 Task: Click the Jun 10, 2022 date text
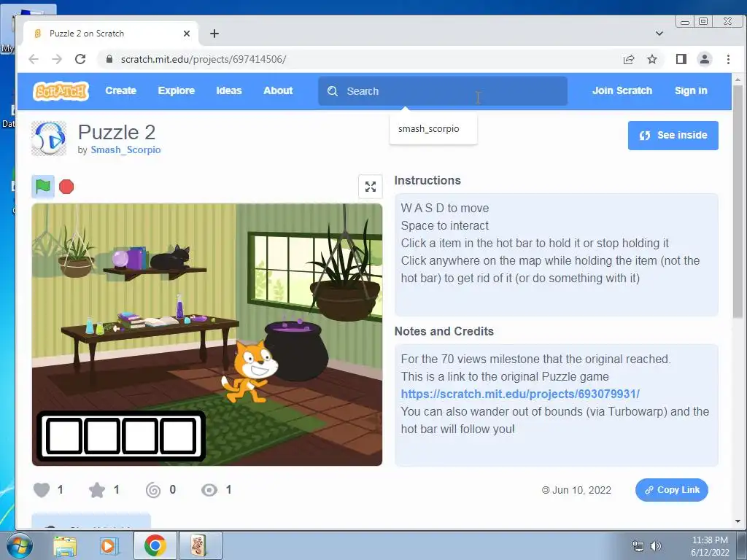(x=581, y=490)
